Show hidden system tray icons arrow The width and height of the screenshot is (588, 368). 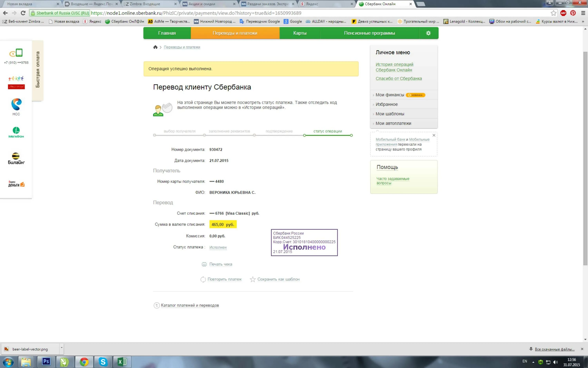[533, 362]
